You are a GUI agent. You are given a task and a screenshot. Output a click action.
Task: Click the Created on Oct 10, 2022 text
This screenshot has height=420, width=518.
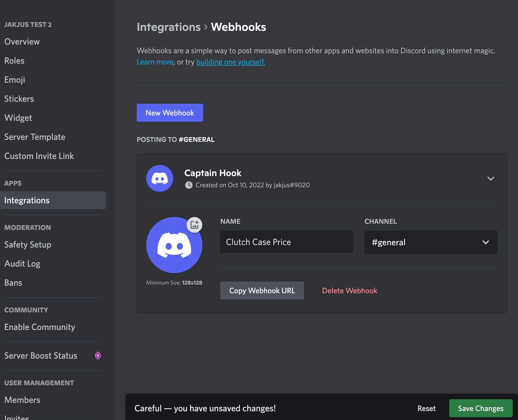click(252, 185)
